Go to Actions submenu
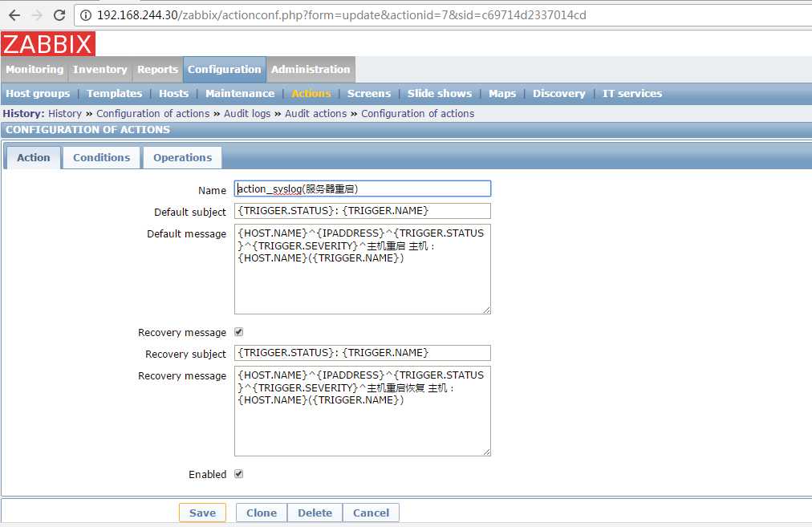The image size is (812, 527). (311, 94)
